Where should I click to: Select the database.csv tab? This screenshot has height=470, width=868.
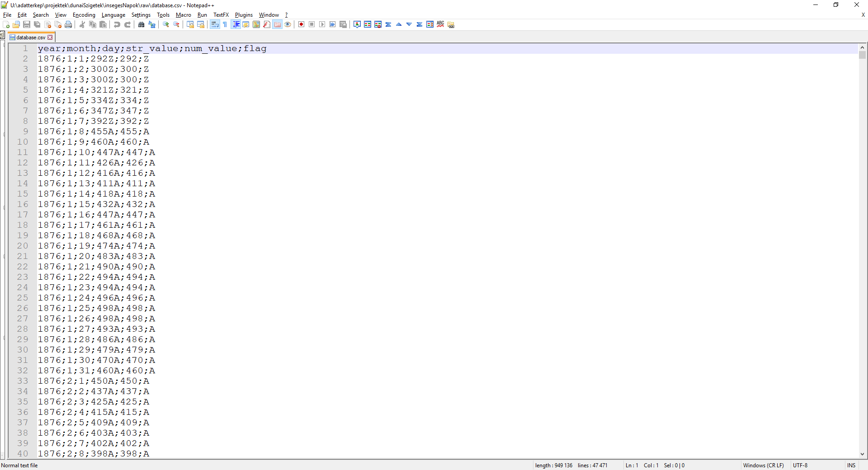click(31, 38)
